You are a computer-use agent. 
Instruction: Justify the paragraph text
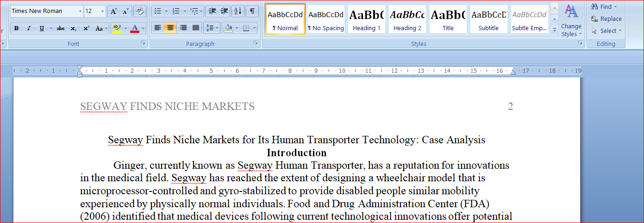pyautogui.click(x=196, y=28)
